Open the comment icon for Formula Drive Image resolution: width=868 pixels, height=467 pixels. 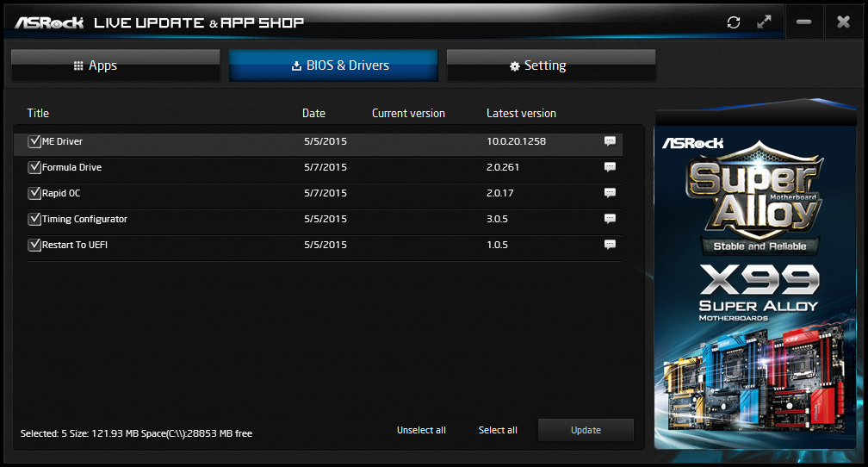(610, 167)
